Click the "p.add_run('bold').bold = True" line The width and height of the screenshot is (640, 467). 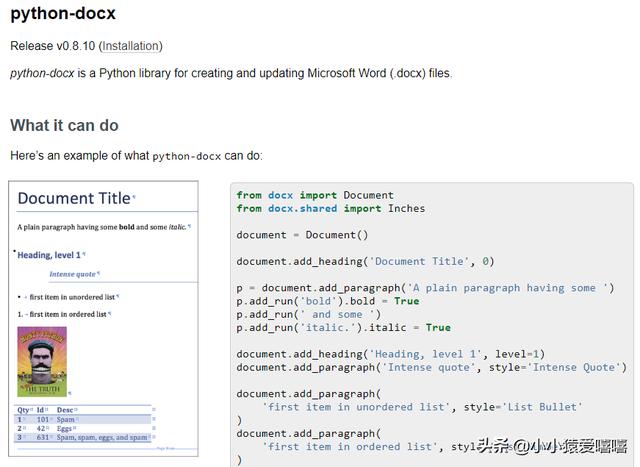pos(327,301)
